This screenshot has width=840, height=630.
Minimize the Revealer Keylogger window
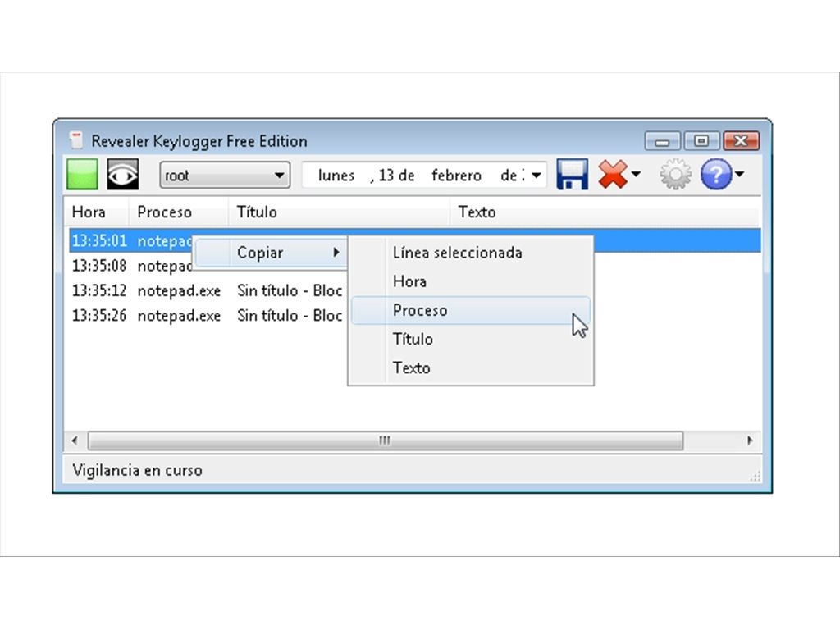tap(662, 141)
